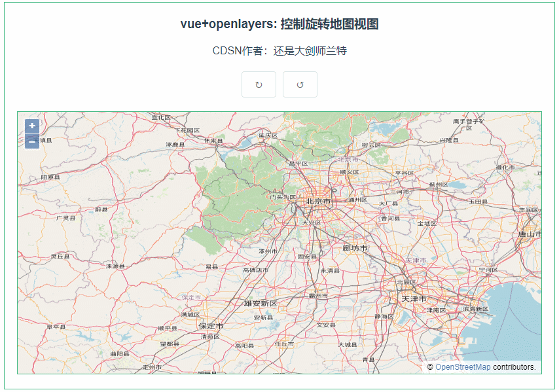
Task: Click the 大城县 map label
Action: (x=348, y=345)
